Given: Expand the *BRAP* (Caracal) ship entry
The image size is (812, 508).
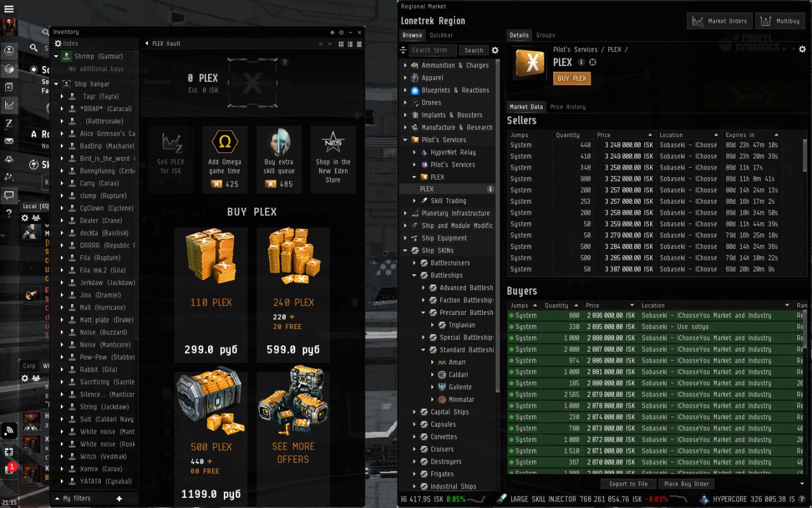Looking at the screenshot, I should 62,109.
